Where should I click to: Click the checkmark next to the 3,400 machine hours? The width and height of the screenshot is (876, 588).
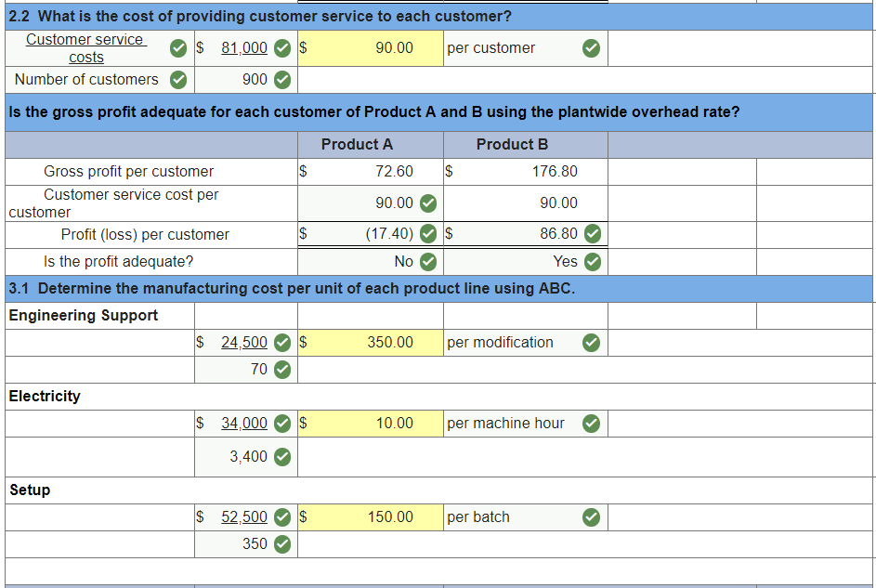point(281,456)
